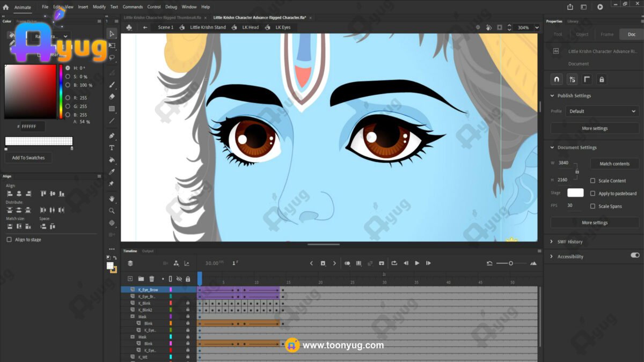Viewport: 644px width, 362px height.
Task: Select the Lasso tool
Action: point(112,57)
